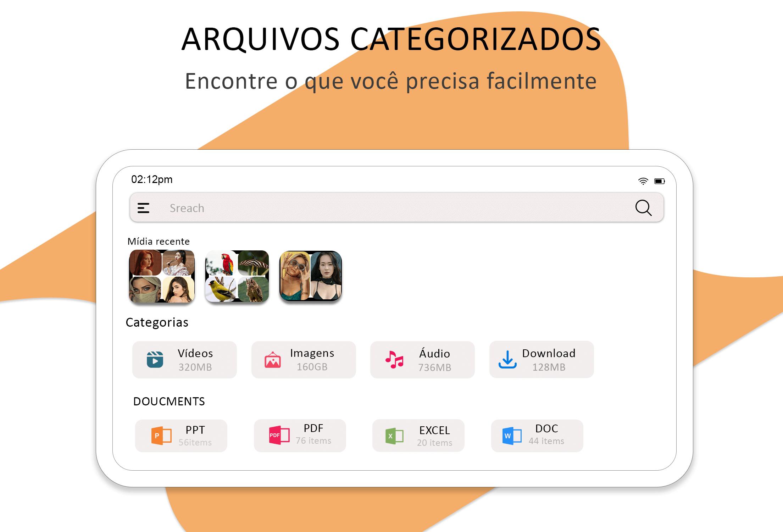This screenshot has height=532, width=783.
Task: Open the Áudio music notes icon
Action: click(394, 360)
